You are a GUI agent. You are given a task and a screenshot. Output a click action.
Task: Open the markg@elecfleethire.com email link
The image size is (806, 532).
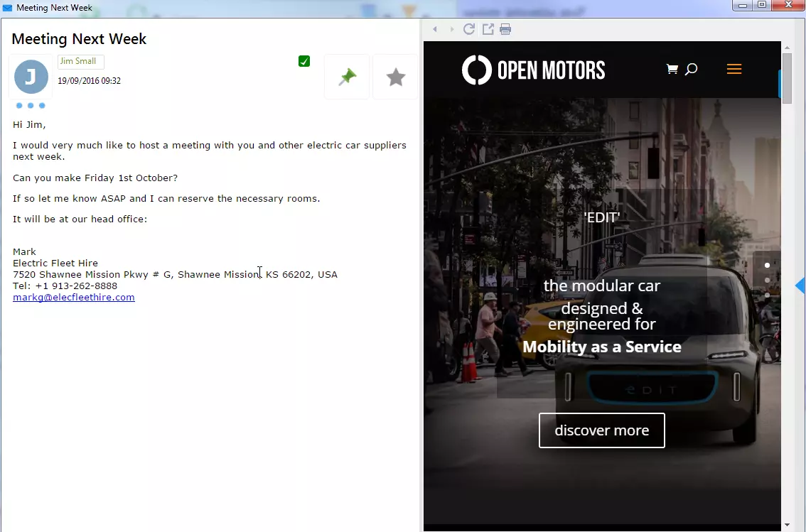74,298
